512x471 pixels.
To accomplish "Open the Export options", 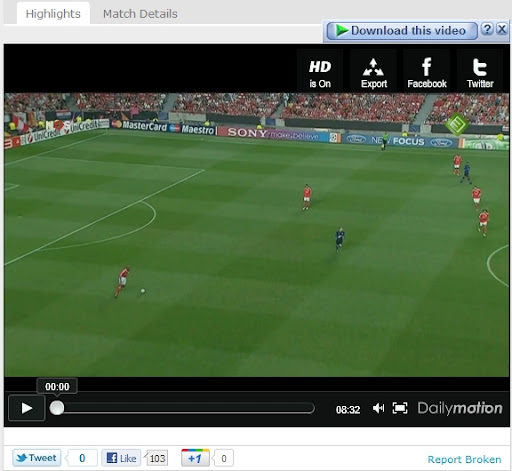I will 373,71.
